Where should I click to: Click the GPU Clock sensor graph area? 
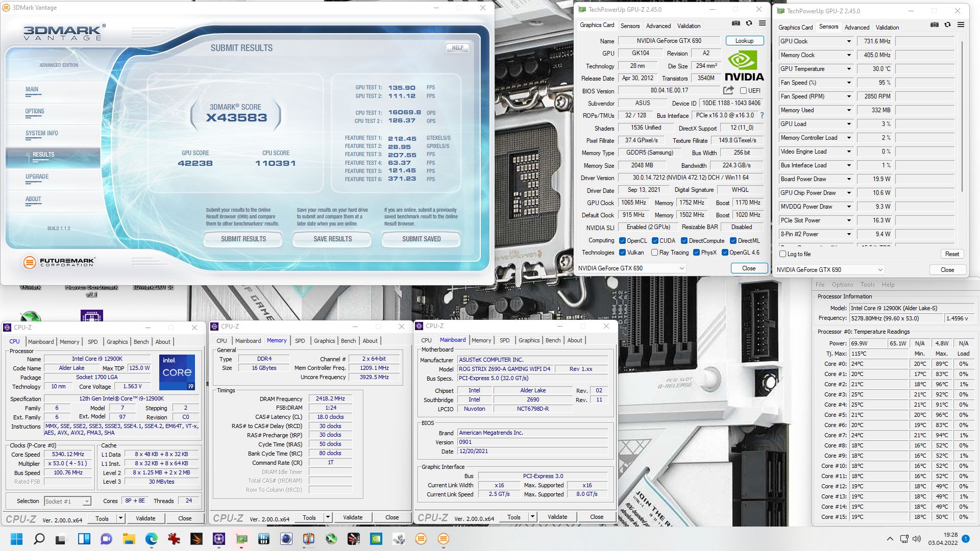(x=924, y=41)
